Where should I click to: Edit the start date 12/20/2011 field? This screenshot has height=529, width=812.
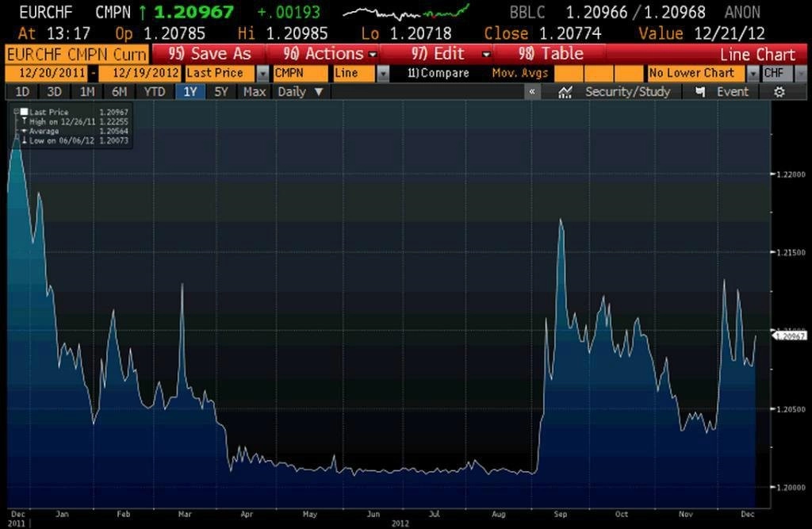(x=47, y=73)
